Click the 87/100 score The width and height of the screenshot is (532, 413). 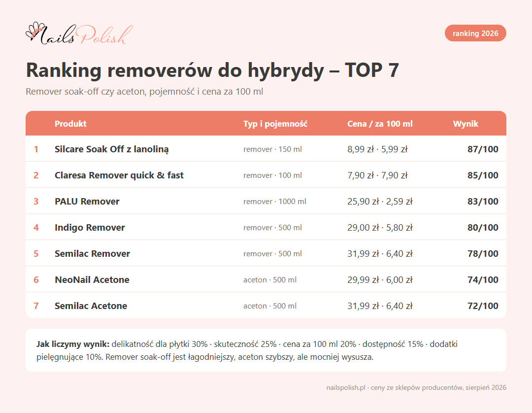483,149
